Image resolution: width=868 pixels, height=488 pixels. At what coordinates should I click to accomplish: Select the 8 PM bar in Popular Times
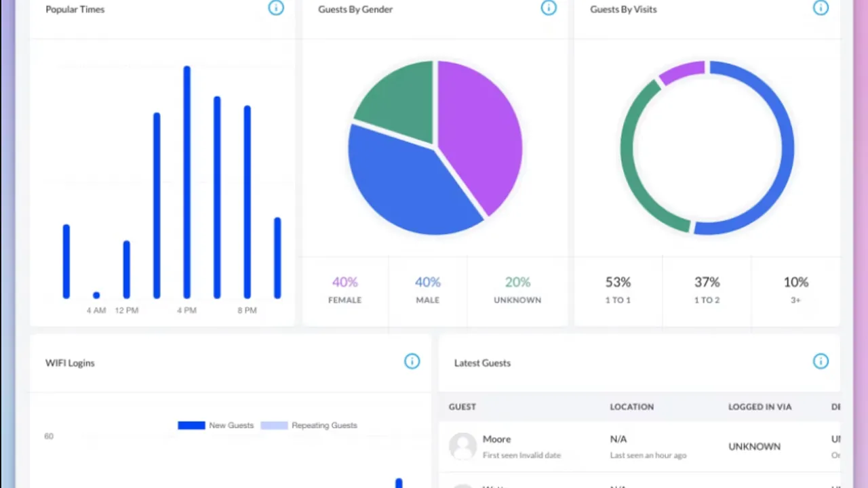click(248, 202)
